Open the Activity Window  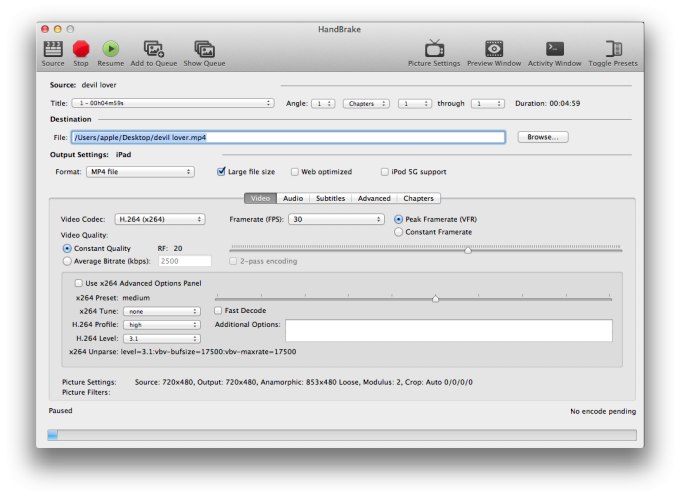click(x=554, y=53)
